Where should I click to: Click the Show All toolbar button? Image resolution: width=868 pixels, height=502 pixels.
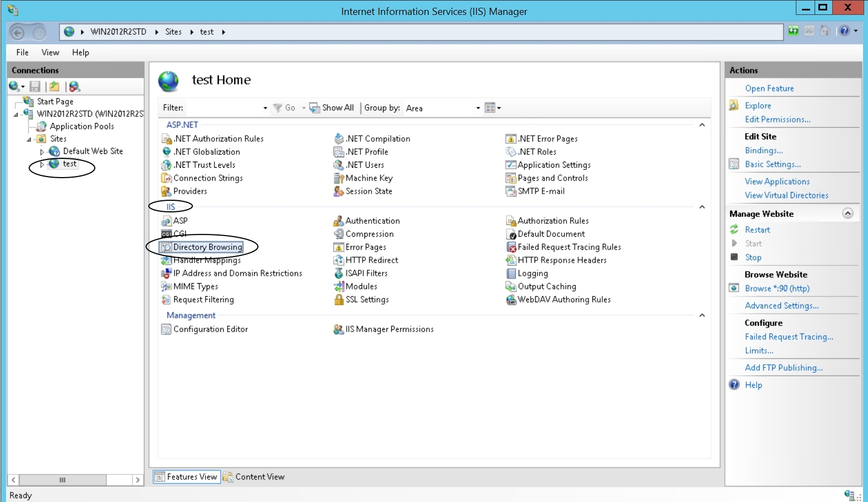pos(332,108)
